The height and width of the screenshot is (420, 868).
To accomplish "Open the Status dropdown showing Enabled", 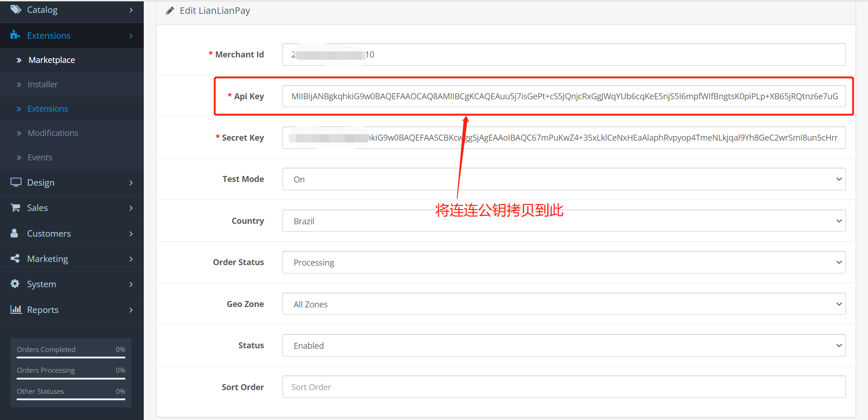I will click(564, 346).
